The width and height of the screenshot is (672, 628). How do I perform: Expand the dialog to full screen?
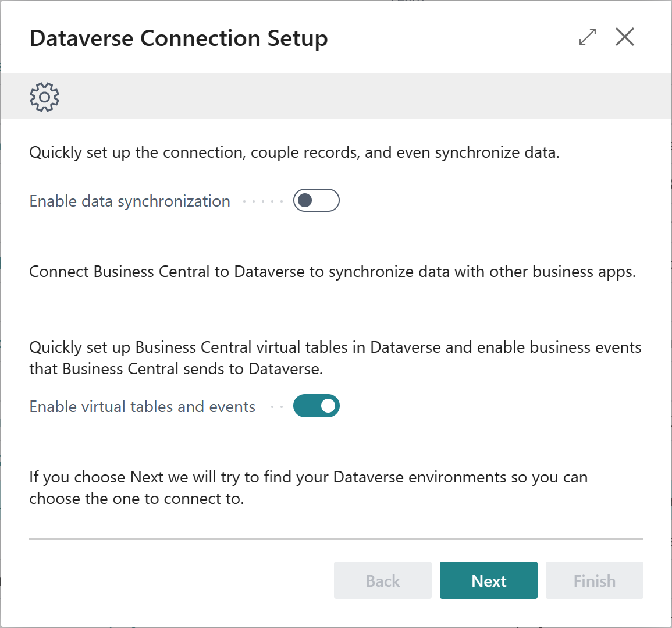coord(587,37)
